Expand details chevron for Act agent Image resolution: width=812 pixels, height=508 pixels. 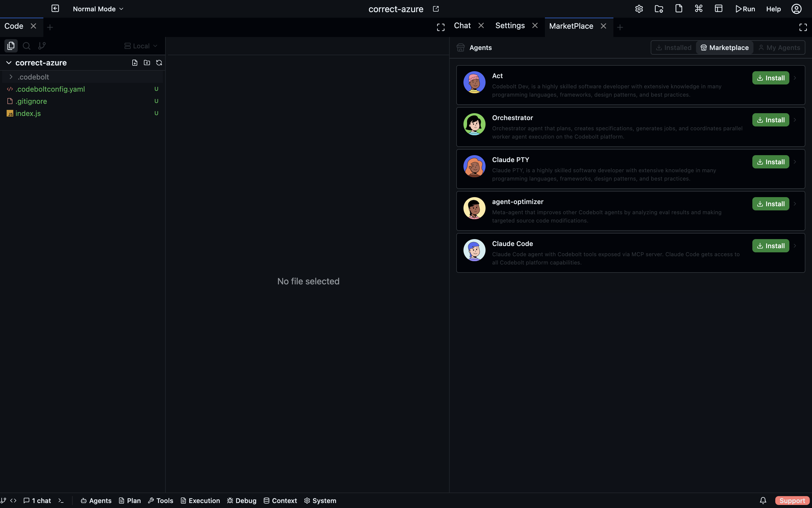click(x=795, y=78)
